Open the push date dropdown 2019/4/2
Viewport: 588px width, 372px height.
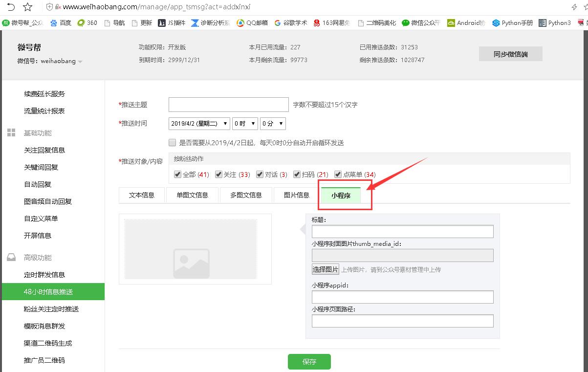(x=199, y=124)
